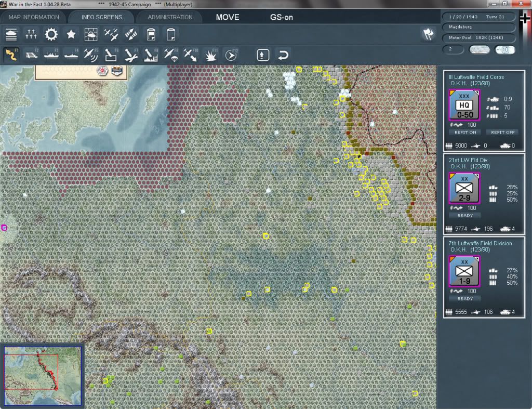Click the 'GS-on' status text

coord(281,17)
